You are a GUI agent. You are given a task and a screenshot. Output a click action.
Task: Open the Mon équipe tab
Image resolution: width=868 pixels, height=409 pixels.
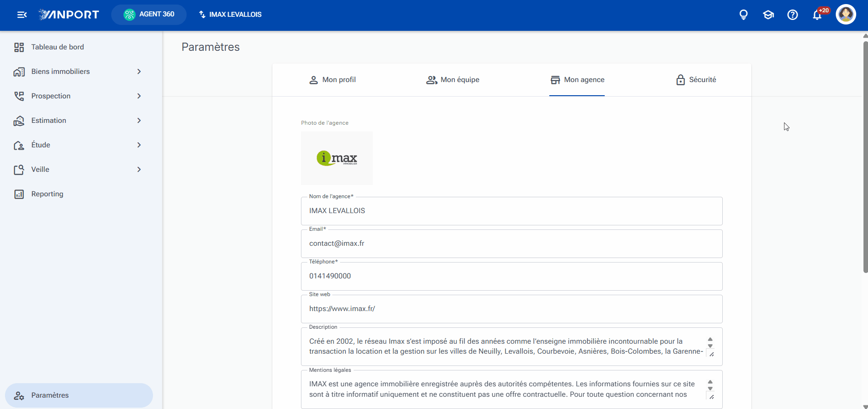pos(453,80)
